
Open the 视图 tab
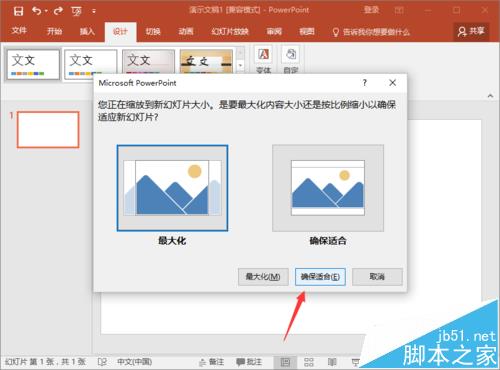(x=307, y=31)
